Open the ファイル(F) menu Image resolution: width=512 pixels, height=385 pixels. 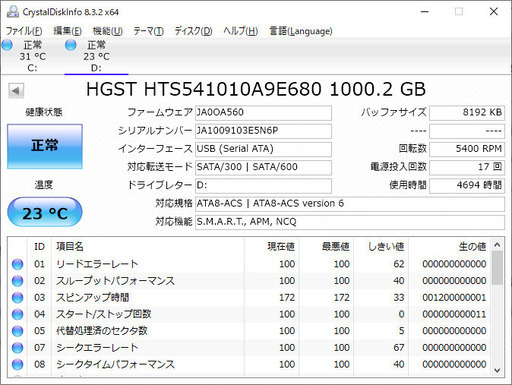pyautogui.click(x=24, y=31)
